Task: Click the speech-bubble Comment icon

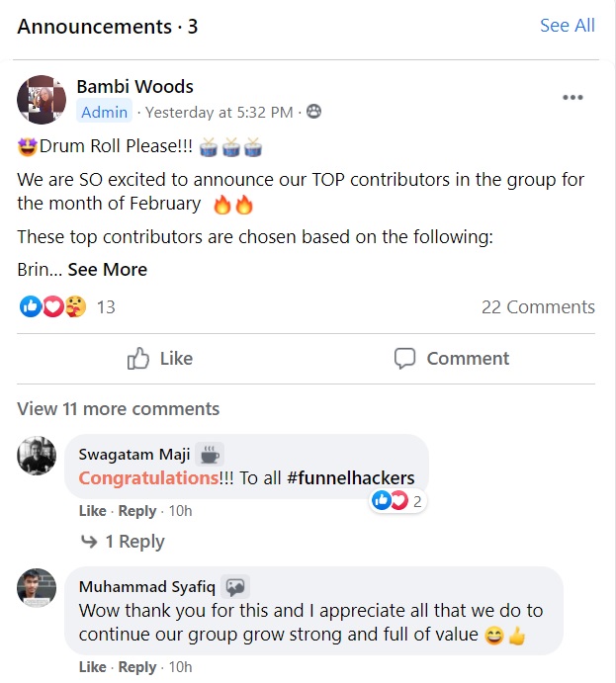Action: coord(404,358)
